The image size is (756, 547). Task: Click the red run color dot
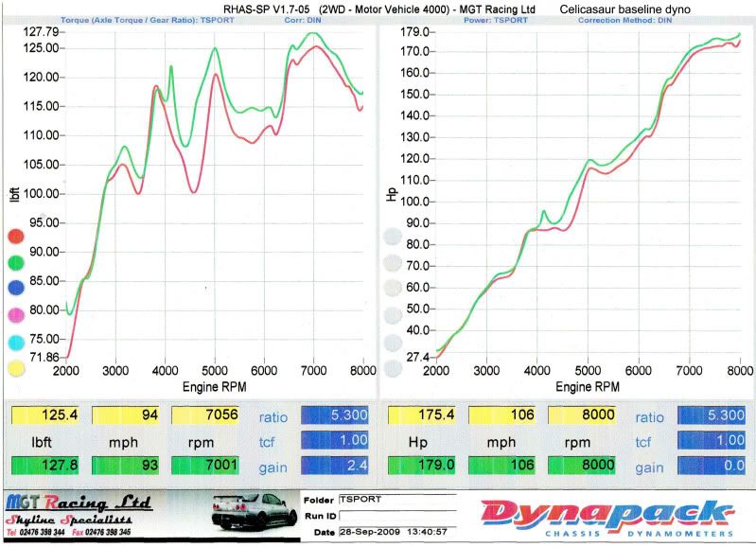(16, 237)
